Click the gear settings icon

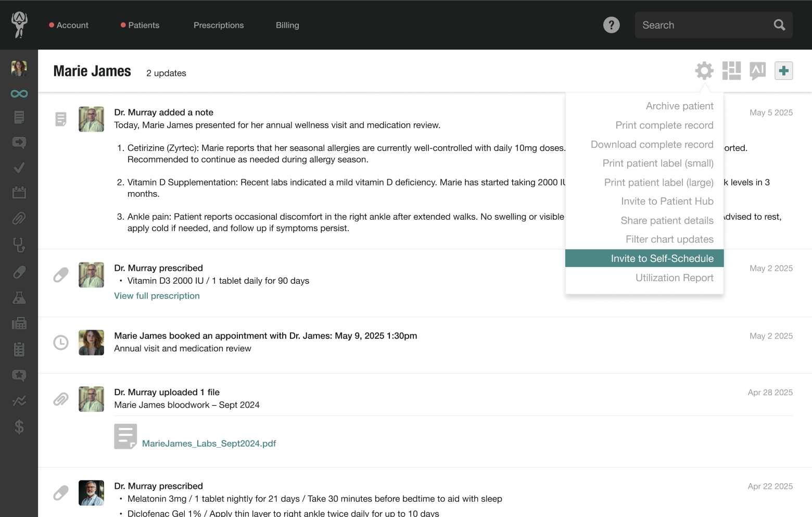[704, 71]
